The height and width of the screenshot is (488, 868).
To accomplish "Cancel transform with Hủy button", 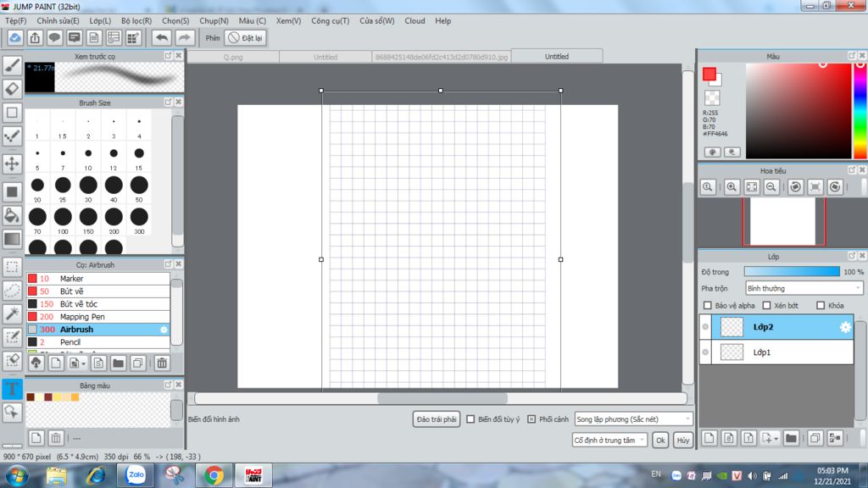I will (x=683, y=441).
